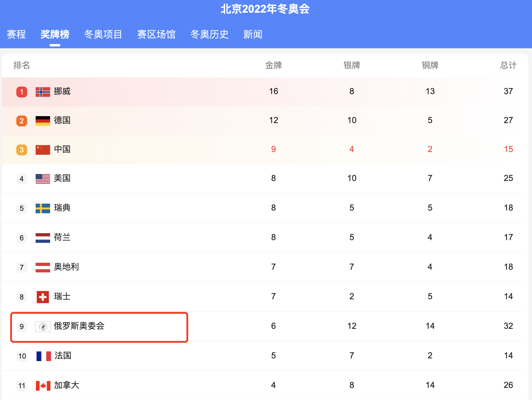The width and height of the screenshot is (532, 400).
Task: Open the 俄罗斯奥委会 team name link
Action: pyautogui.click(x=79, y=326)
